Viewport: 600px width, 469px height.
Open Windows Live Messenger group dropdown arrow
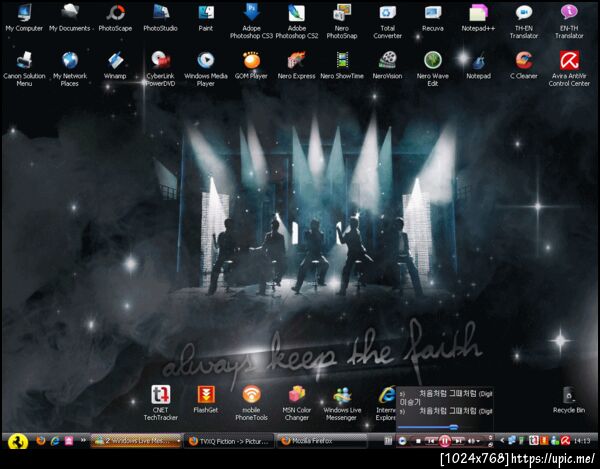179,441
